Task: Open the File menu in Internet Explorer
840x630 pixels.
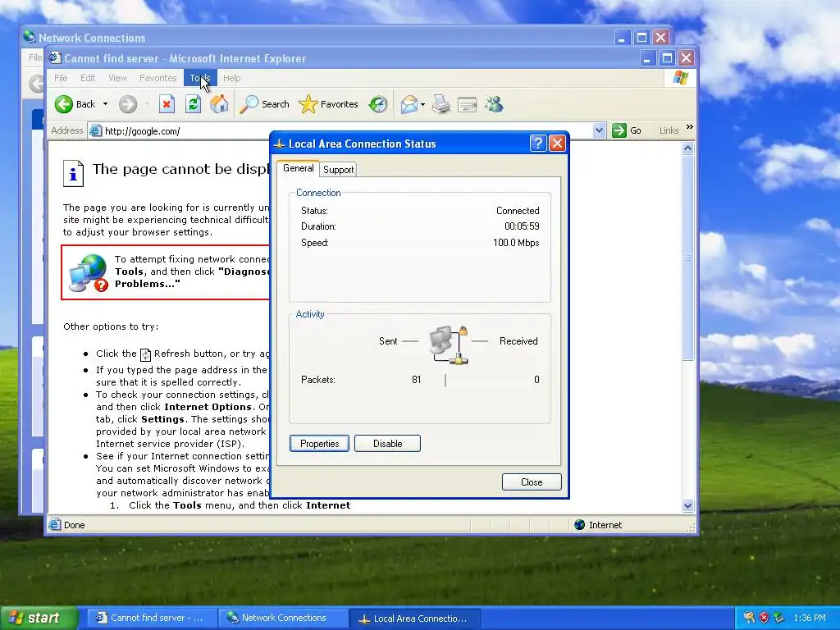Action: 61,78
